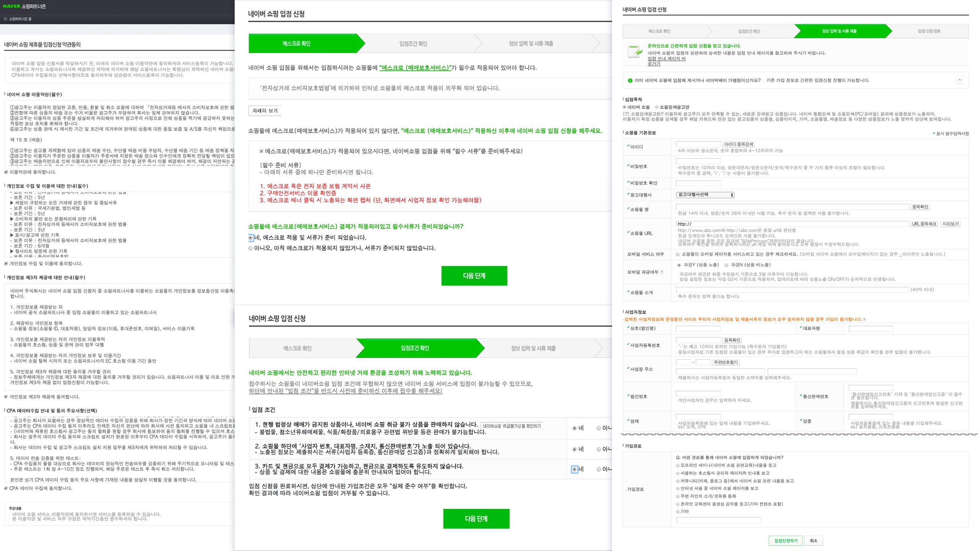Collapse the 이미 네이버 쇼핑에 입점해 notice chevron
The image size is (980, 551).
(x=959, y=80)
